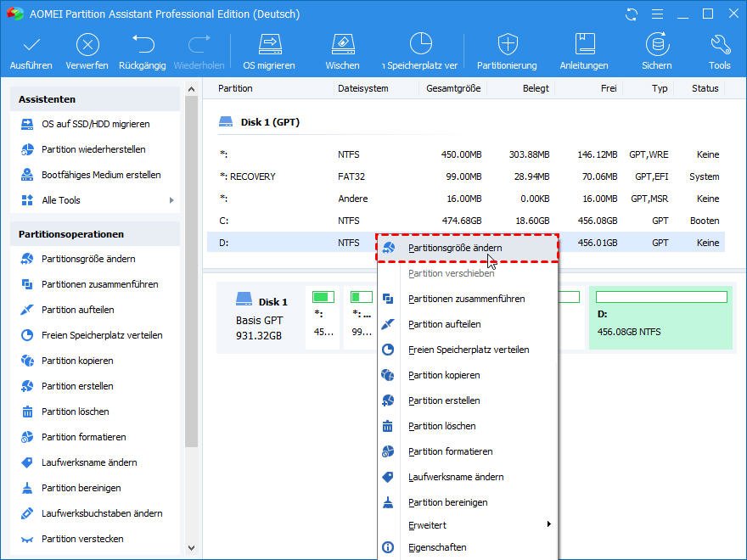The width and height of the screenshot is (747, 560).
Task: Open the Tools wrench icon
Action: tap(720, 45)
